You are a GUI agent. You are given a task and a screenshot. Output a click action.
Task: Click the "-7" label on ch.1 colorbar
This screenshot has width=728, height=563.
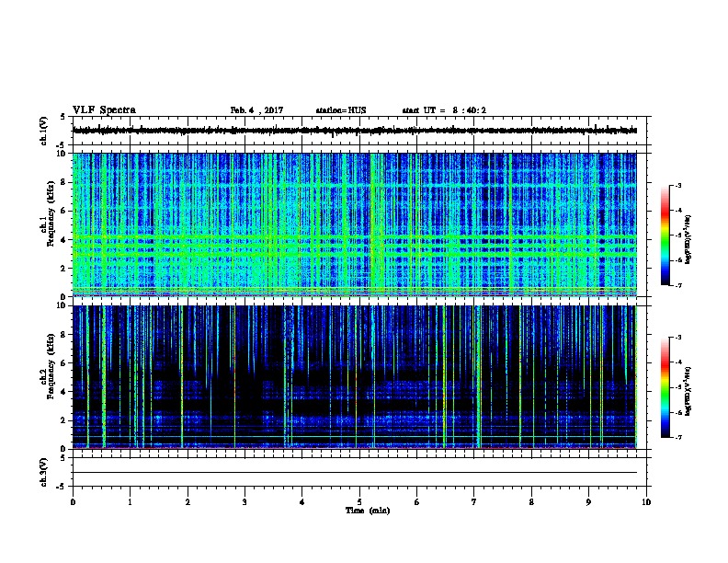pyautogui.click(x=678, y=285)
